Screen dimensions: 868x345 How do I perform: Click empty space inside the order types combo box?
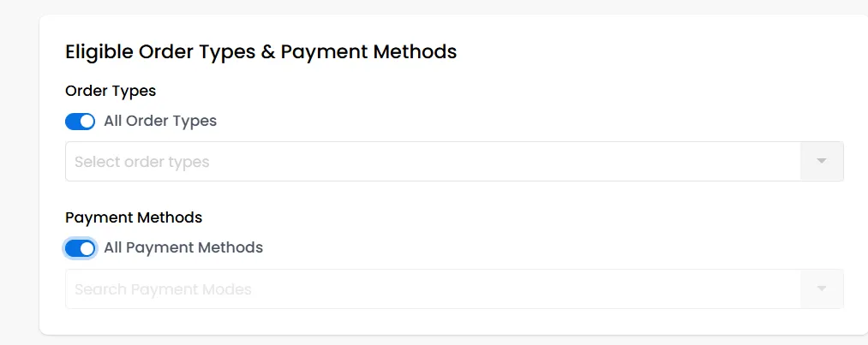coord(498,161)
